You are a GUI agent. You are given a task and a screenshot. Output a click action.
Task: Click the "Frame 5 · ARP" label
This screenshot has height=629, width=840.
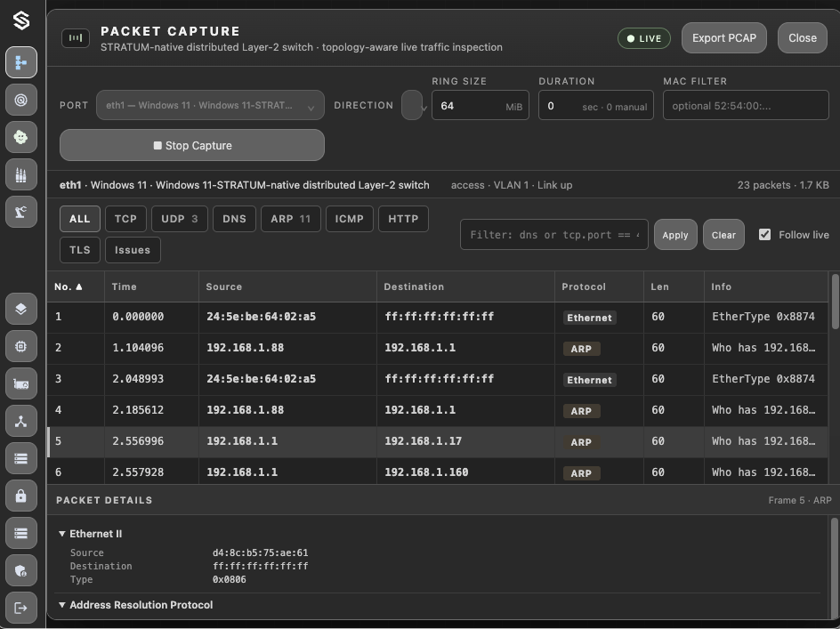pyautogui.click(x=800, y=500)
